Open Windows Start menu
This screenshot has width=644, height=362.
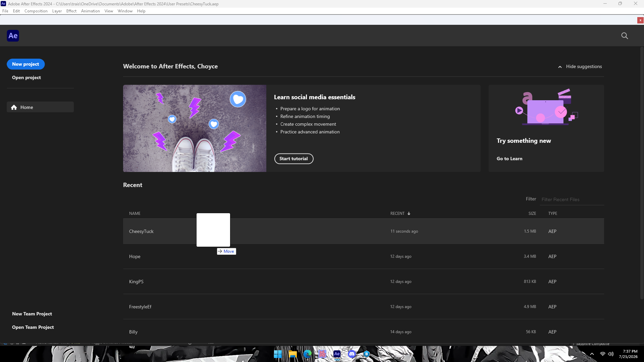click(x=278, y=354)
